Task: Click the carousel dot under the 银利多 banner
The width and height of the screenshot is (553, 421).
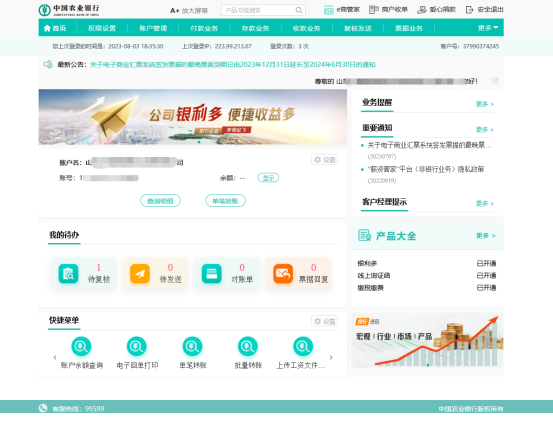Action: tap(199, 142)
